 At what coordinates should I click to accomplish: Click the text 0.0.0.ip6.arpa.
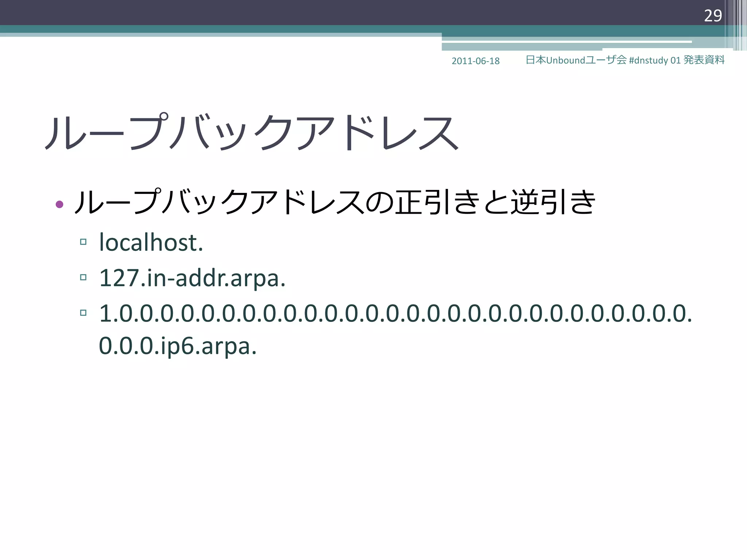tap(178, 346)
